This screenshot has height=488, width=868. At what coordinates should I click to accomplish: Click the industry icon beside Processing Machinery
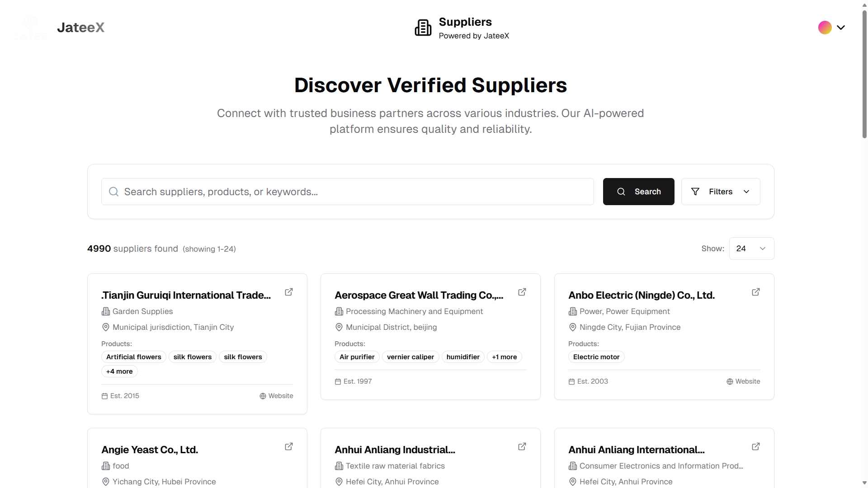coord(339,311)
